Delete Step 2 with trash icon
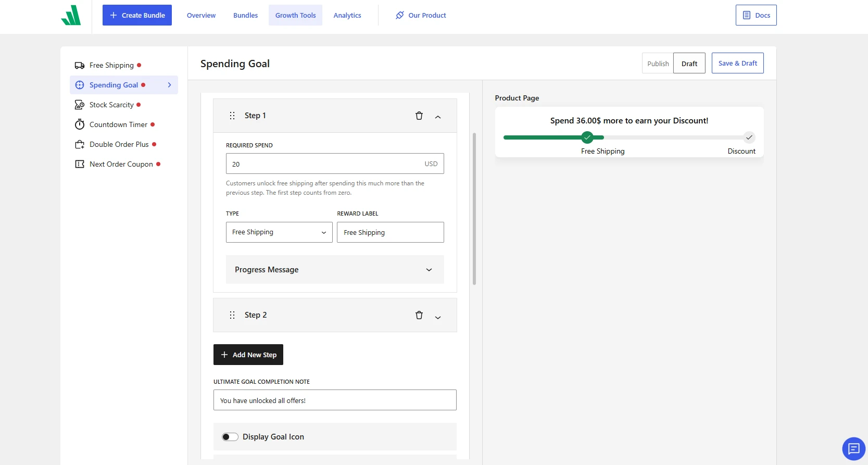Screen dimensions: 868x465 (x=419, y=315)
